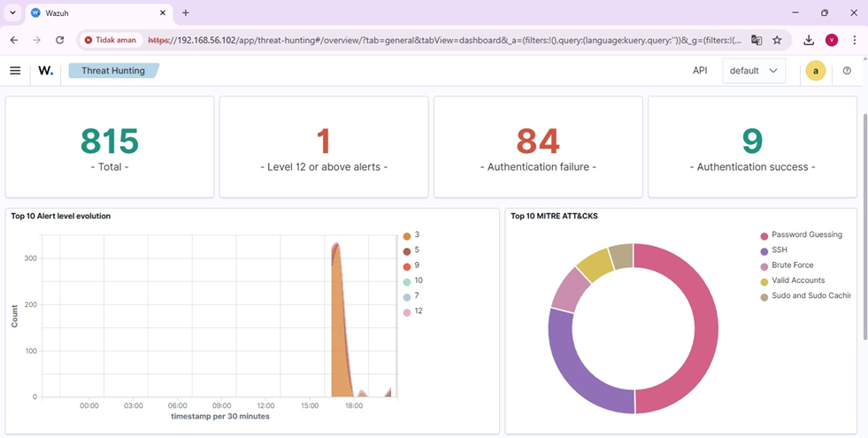This screenshot has height=438, width=868.
Task: Select the Threat Hunting breadcrumb tab
Action: [113, 71]
